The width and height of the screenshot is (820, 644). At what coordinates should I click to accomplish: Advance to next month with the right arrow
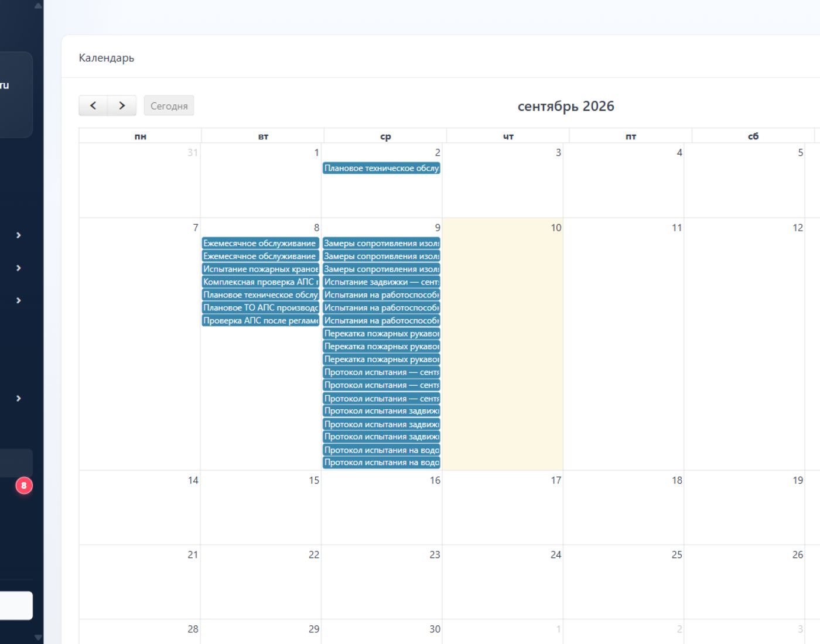pos(122,106)
